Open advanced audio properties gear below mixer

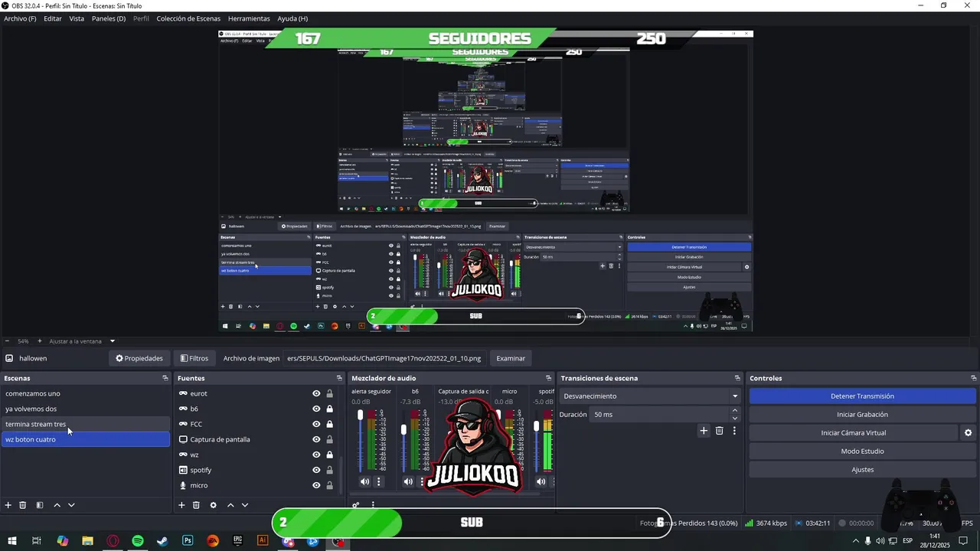356,505
